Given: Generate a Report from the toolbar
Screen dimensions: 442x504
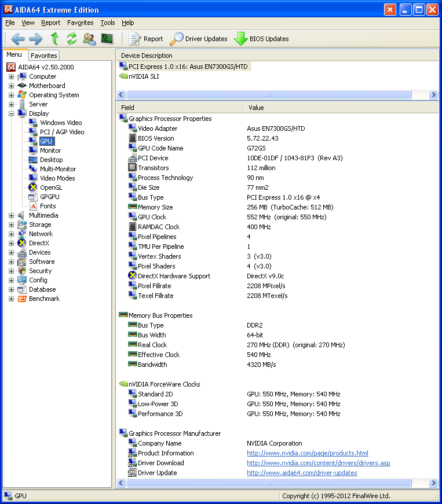Looking at the screenshot, I should coord(146,39).
